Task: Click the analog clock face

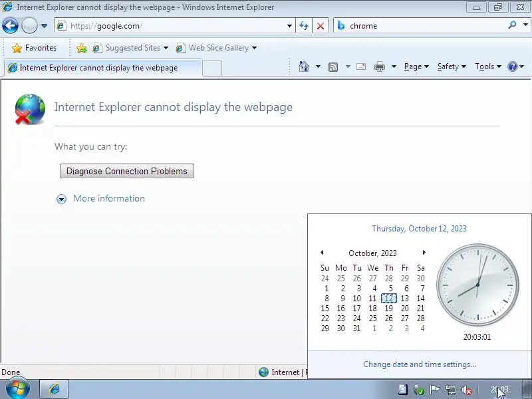Action: tap(477, 285)
